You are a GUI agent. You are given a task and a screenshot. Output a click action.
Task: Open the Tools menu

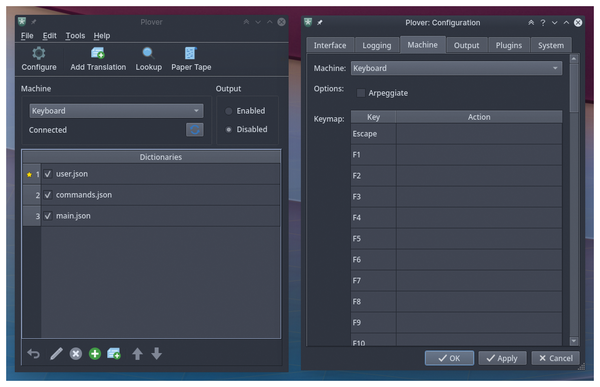[75, 36]
